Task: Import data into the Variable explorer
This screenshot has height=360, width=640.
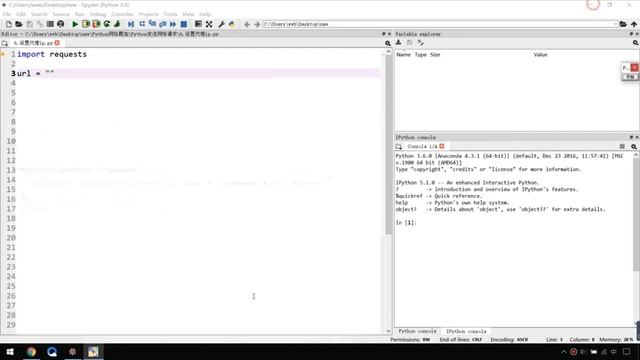Action: tap(399, 43)
